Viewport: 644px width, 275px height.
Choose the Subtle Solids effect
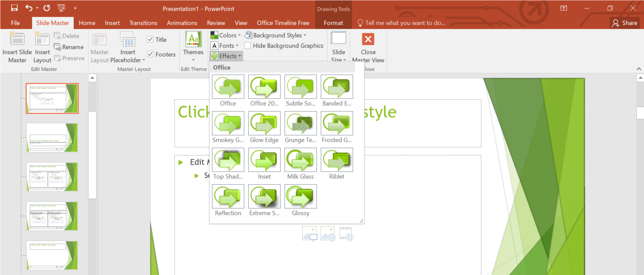pos(301,91)
